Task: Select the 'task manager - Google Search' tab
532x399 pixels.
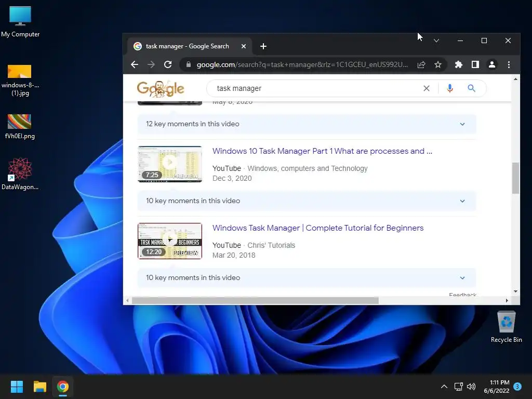Action: click(x=190, y=46)
